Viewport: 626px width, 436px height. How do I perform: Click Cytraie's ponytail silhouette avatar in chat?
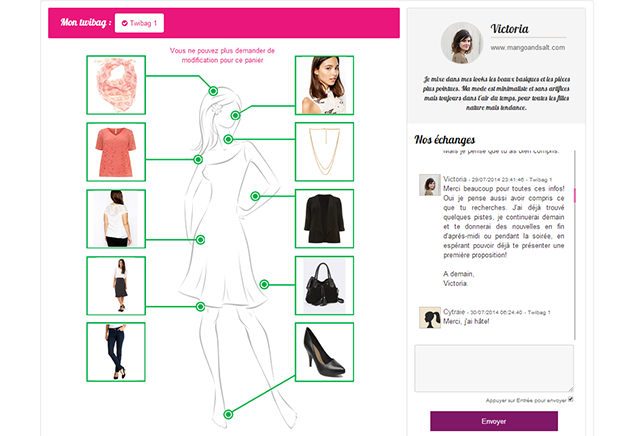(x=430, y=318)
